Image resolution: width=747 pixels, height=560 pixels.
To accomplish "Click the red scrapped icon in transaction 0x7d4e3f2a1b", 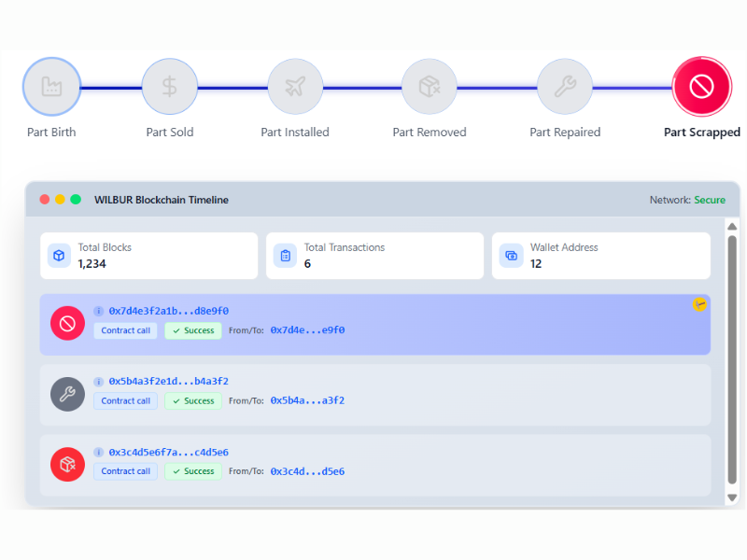I will pos(67,323).
